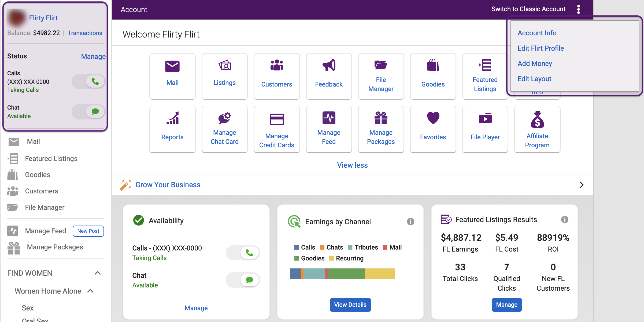Toggle the sidebar Chat availability switch
The image size is (644, 322).
pyautogui.click(x=88, y=112)
